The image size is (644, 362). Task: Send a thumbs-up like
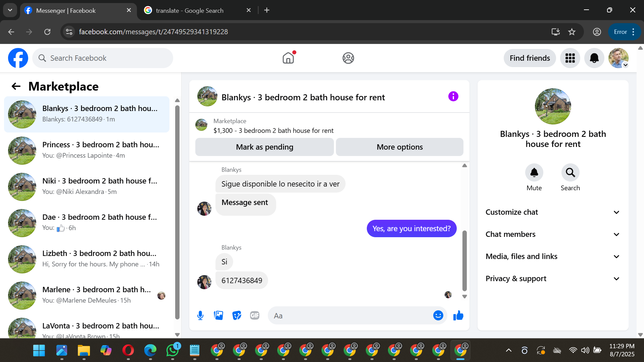(x=458, y=316)
